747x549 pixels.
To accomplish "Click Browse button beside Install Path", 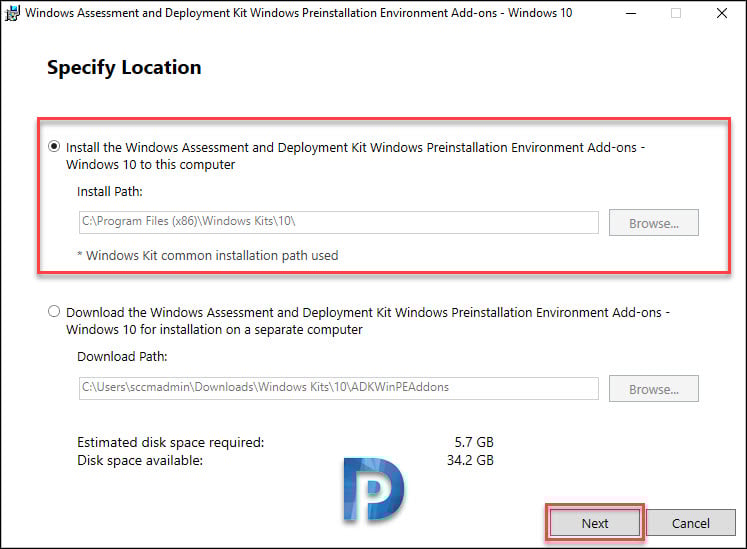I will click(x=654, y=223).
